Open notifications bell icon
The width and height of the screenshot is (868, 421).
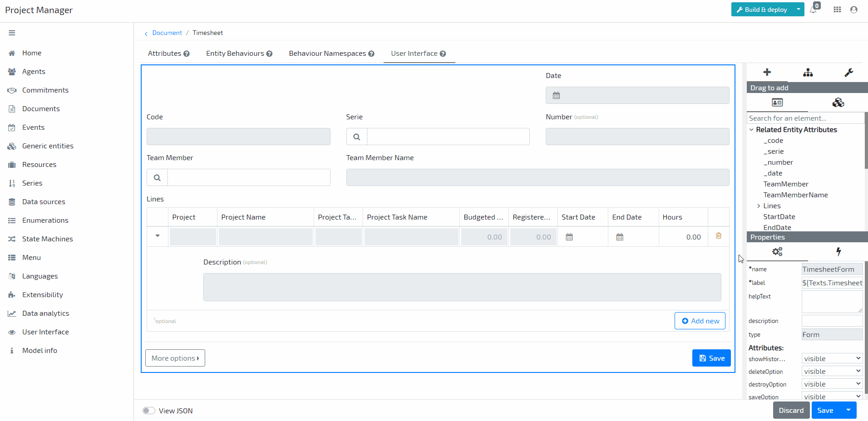tap(813, 10)
